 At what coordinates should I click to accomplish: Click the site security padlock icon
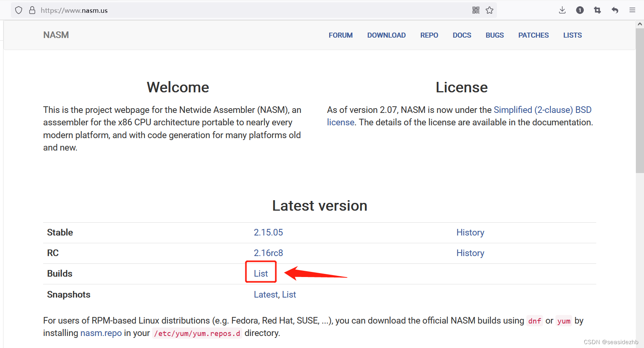(x=32, y=10)
